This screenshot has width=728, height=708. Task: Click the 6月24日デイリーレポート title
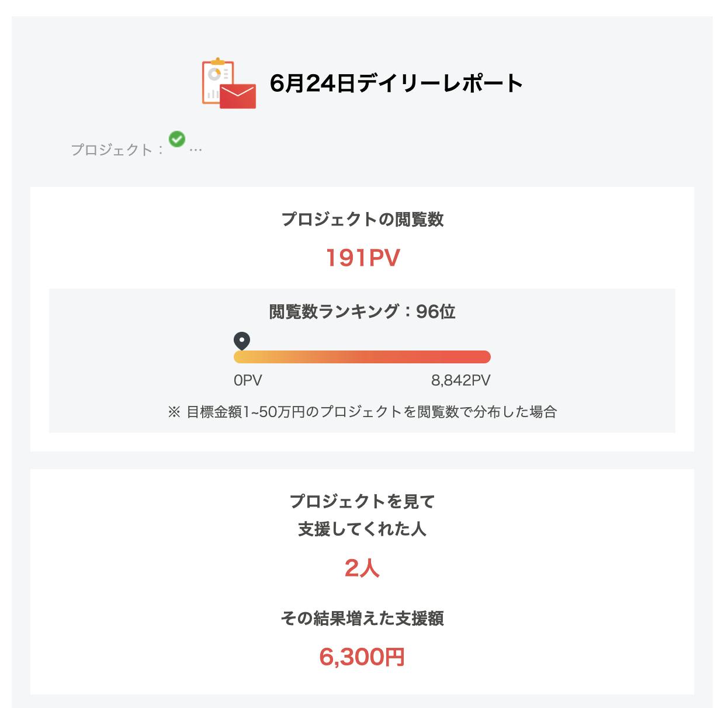point(396,84)
